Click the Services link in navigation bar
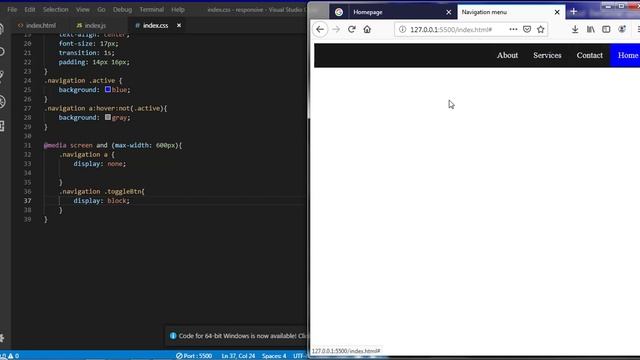The width and height of the screenshot is (640, 360). [547, 55]
